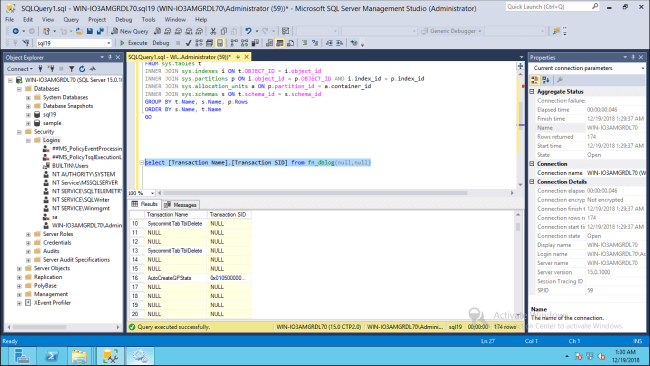Expand the sample database node
Screen dimensions: 650x366
[29, 123]
